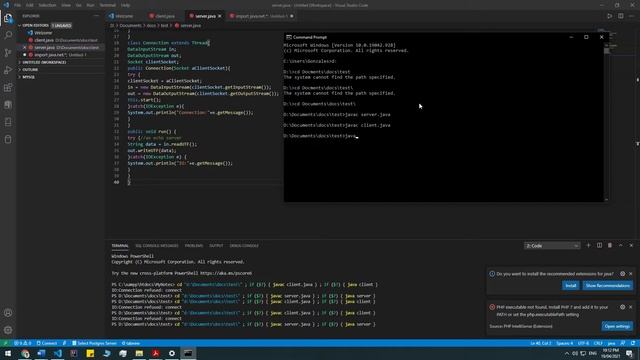Expand the MySQL section
The image size is (640, 360).
(29, 77)
